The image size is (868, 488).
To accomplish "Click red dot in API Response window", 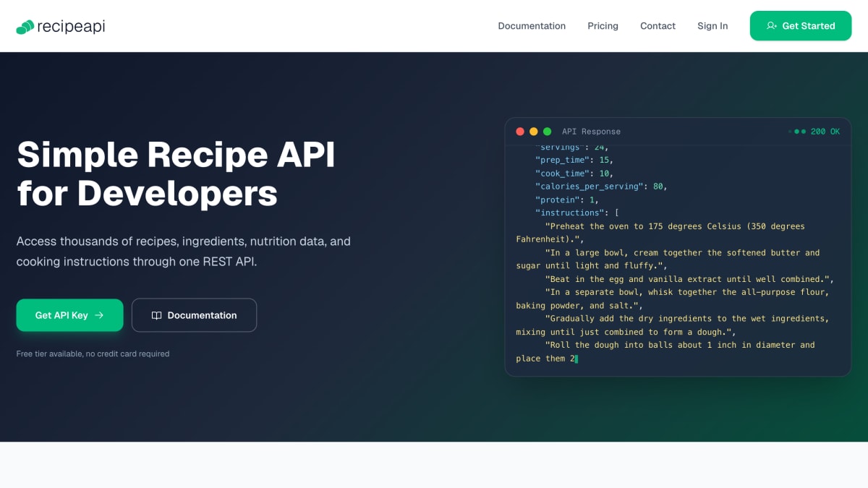I will 520,132.
